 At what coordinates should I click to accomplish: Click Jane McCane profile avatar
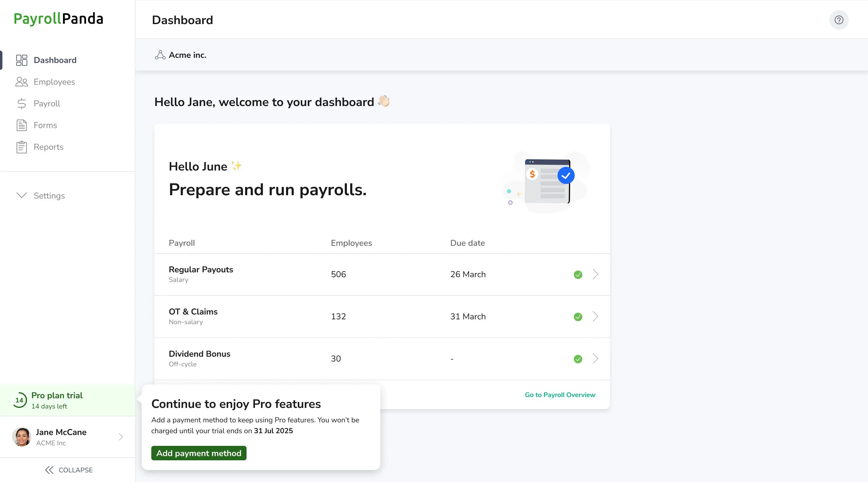click(22, 437)
